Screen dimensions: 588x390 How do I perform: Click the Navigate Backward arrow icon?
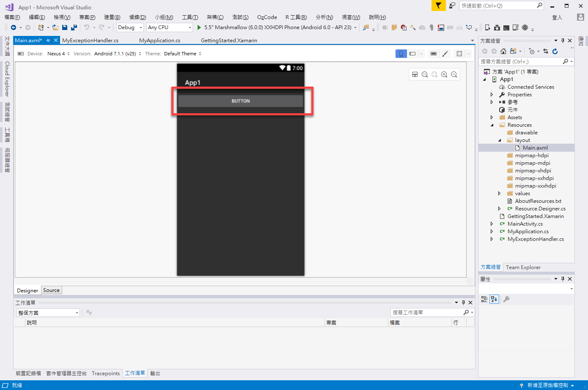pos(14,27)
